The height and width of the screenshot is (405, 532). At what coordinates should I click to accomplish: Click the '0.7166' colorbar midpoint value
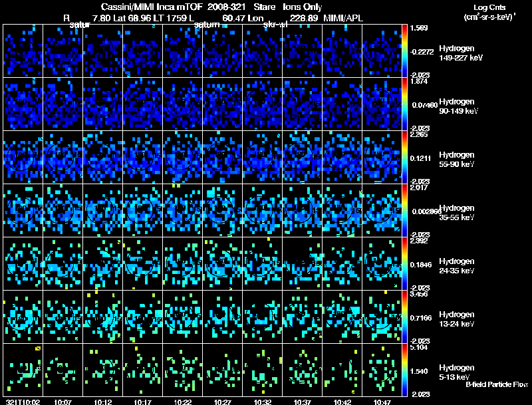click(421, 318)
